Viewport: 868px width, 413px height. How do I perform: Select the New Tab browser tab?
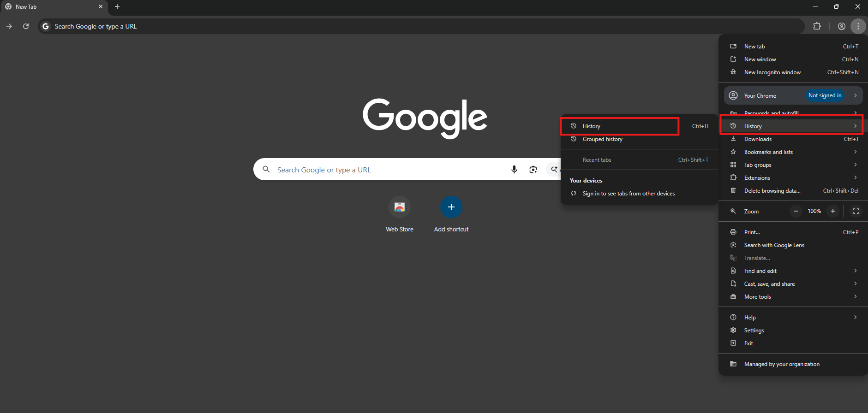point(54,6)
